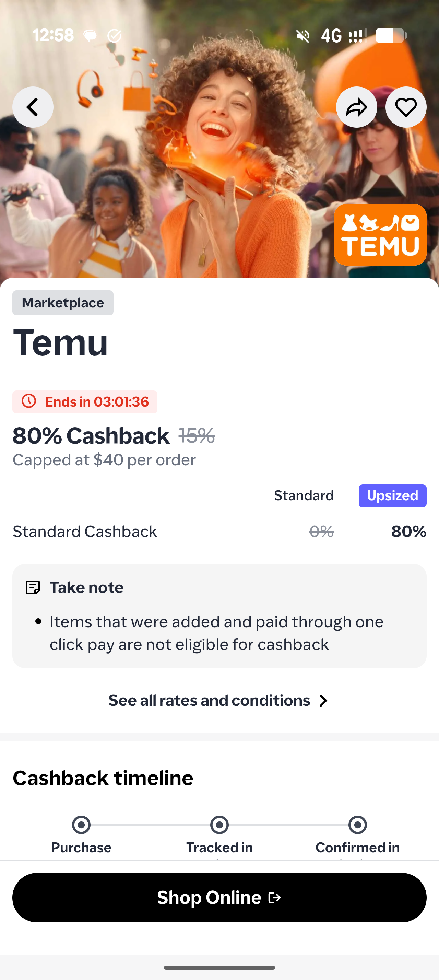The image size is (439, 980).
Task: Tap the muted sound status icon
Action: point(303,36)
